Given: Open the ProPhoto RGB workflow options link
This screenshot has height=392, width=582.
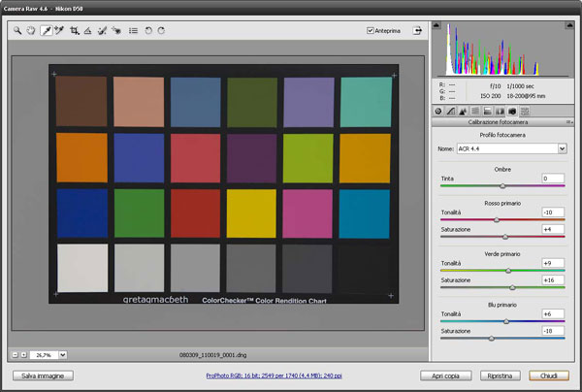Looking at the screenshot, I should click(275, 375).
